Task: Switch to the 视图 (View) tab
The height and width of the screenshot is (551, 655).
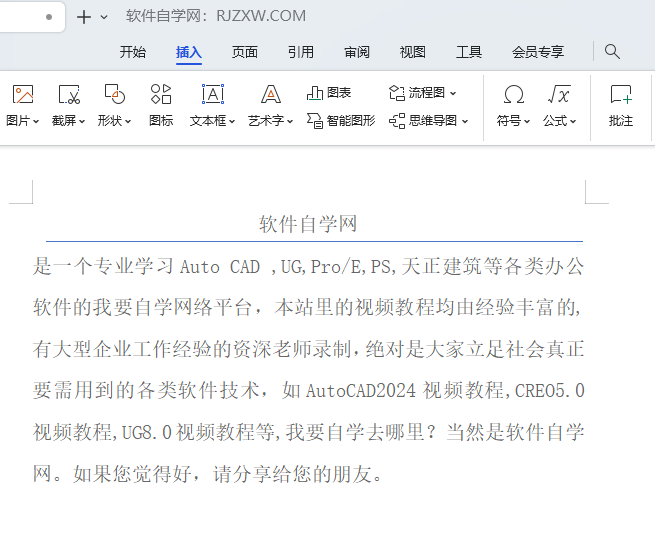Action: [x=413, y=52]
